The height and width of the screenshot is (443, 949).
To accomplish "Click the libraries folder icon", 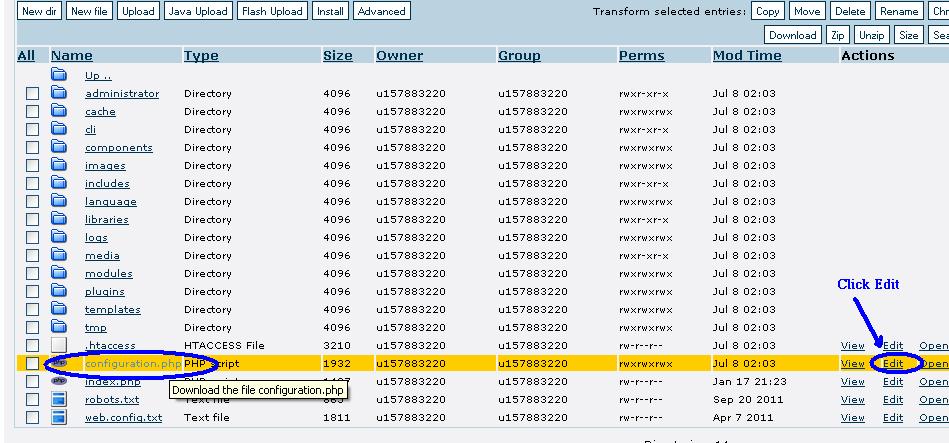I will [x=59, y=218].
